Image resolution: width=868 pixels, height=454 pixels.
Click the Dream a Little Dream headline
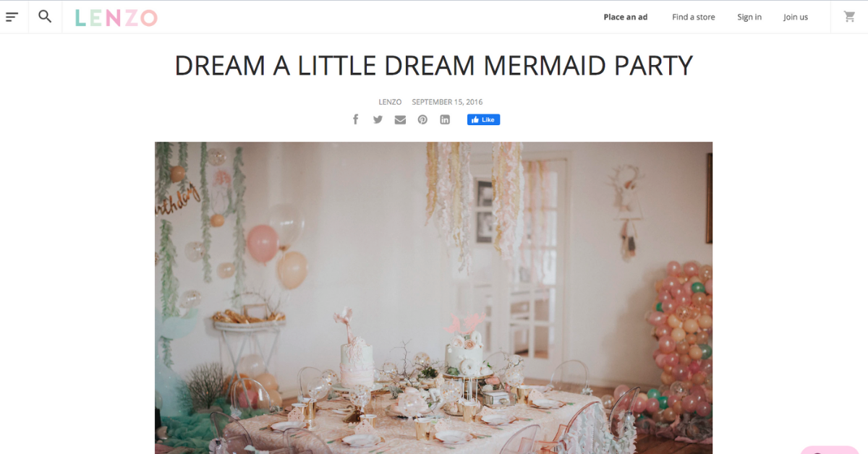(434, 65)
